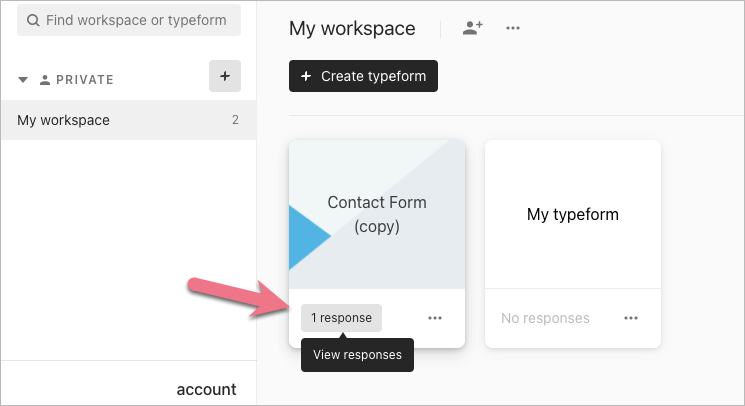Add a new workspace with plus button
Screen dimensions: 745x406
224,76
